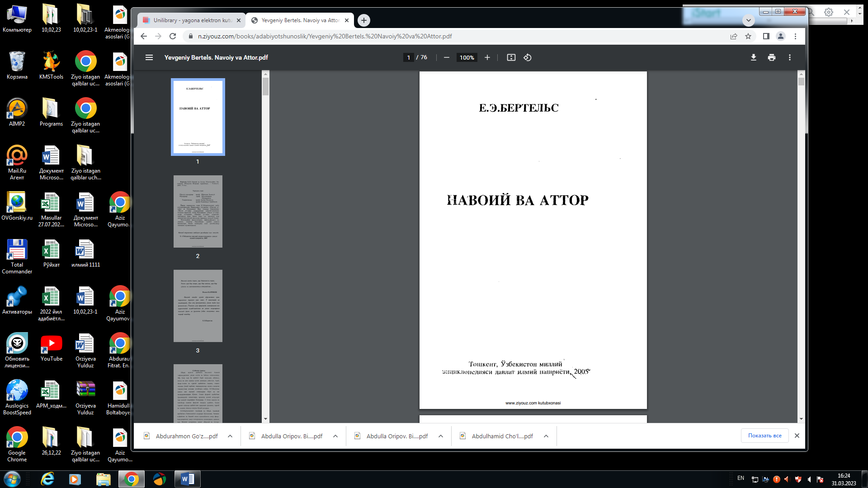This screenshot has width=868, height=488.
Task: Open the browser more options menu
Action: [795, 36]
